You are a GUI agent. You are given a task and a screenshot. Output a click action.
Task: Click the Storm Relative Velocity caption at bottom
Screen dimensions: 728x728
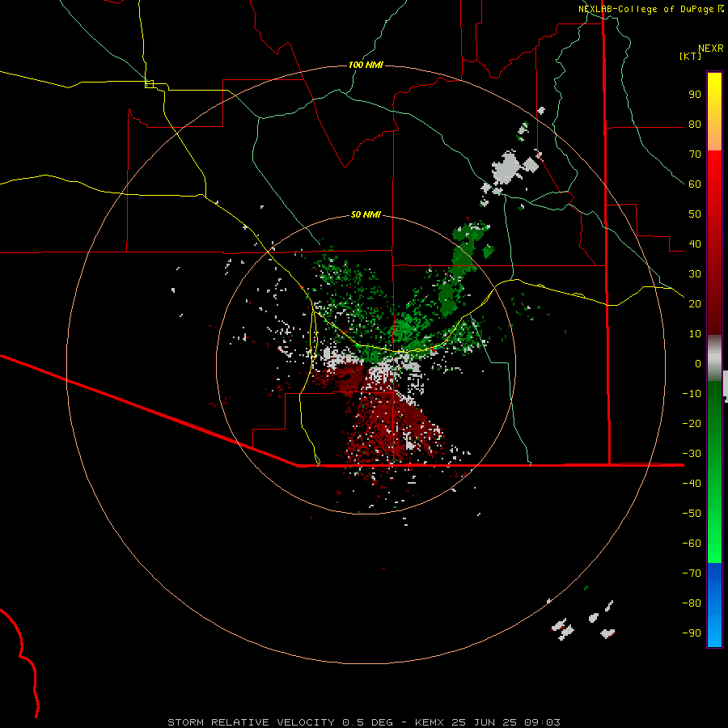pyautogui.click(x=363, y=722)
